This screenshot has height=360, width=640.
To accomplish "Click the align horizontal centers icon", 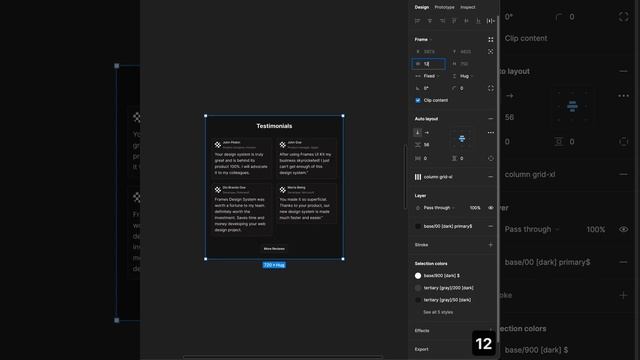I will 429,21.
